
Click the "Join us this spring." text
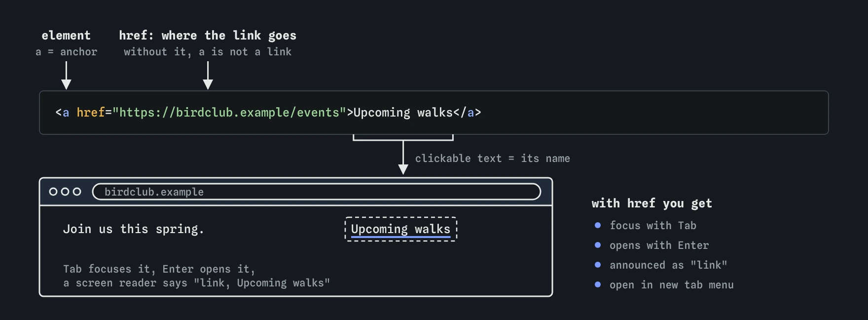pyautogui.click(x=133, y=229)
